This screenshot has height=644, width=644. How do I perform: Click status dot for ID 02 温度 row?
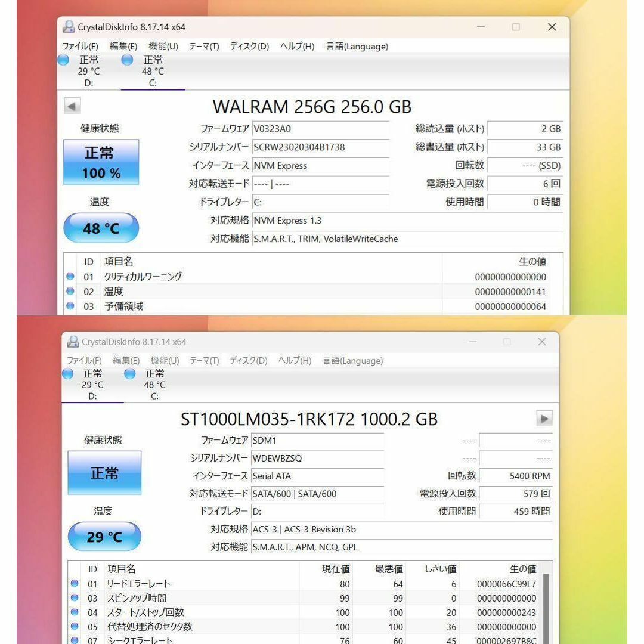pyautogui.click(x=70, y=291)
